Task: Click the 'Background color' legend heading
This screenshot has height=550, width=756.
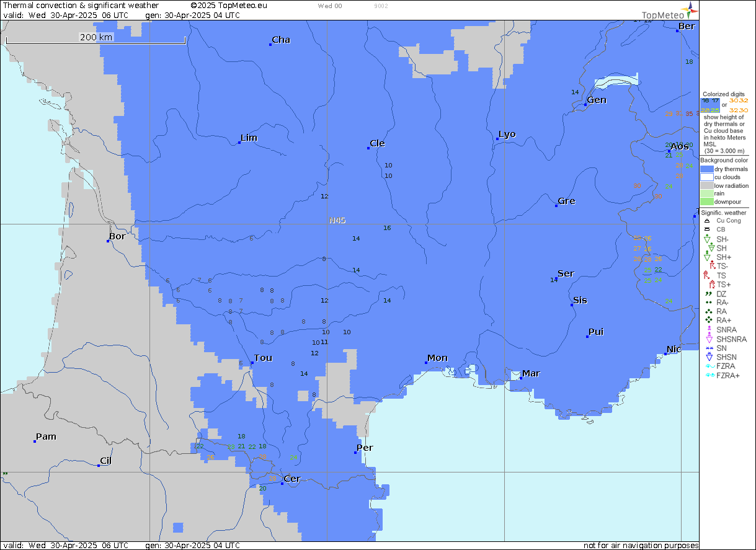Action: (x=724, y=160)
